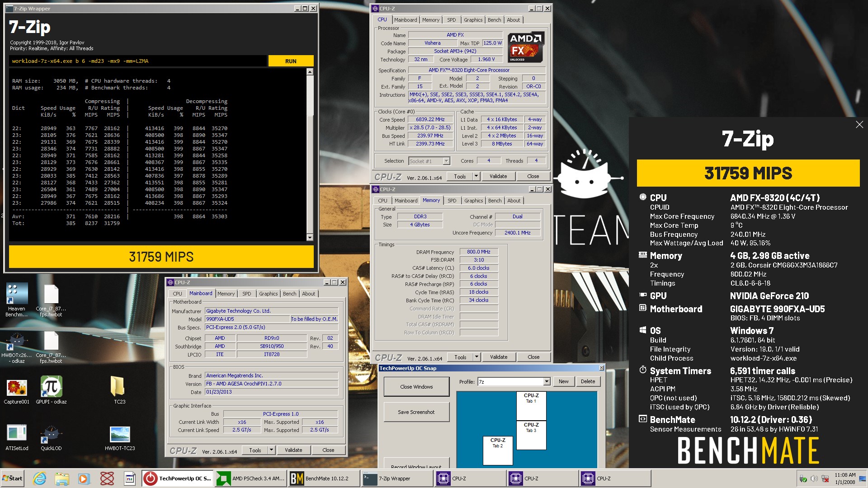Switch to BenchMate 10.12.2 taskbar button
The width and height of the screenshot is (868, 488).
click(324, 479)
